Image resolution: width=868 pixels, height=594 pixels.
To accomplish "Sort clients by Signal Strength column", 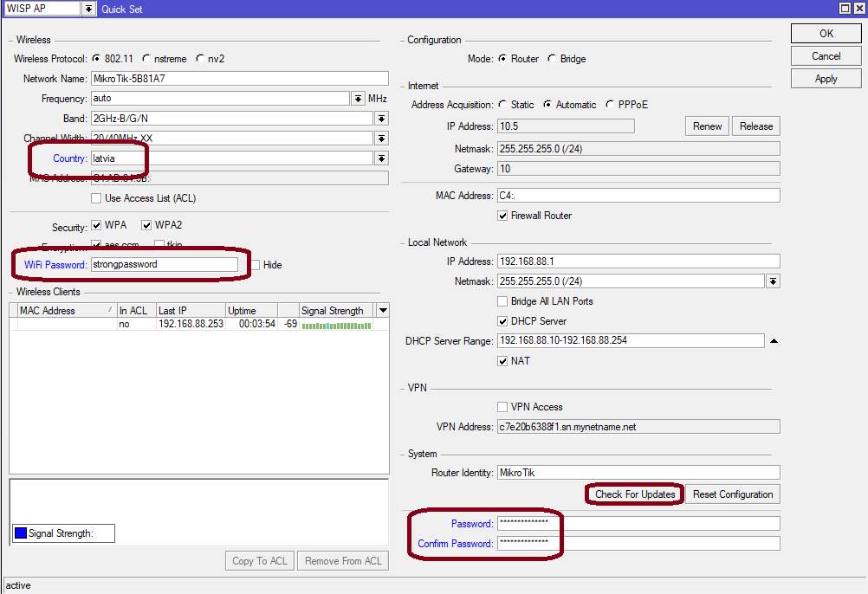I will coord(335,311).
